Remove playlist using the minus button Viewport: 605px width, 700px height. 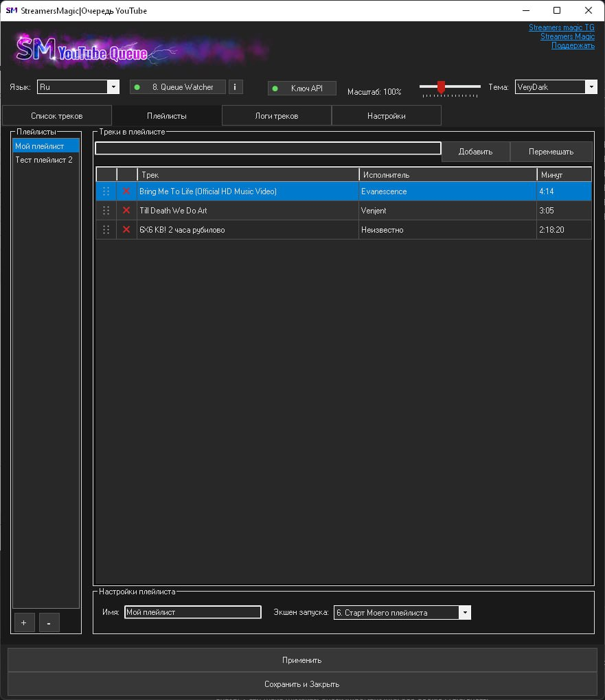tap(49, 622)
